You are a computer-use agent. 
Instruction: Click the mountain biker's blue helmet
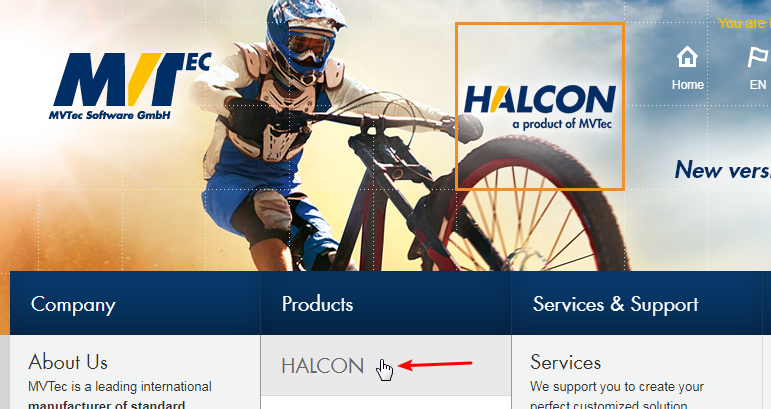click(x=304, y=35)
